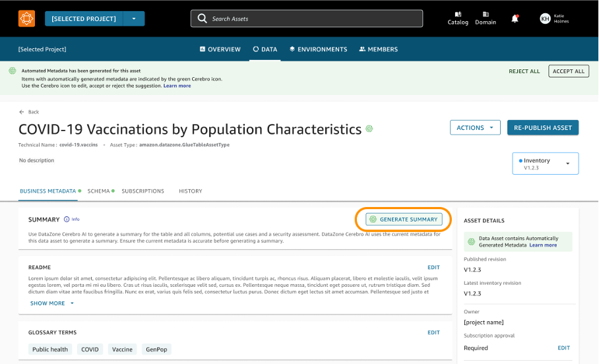Click the Back arrow
The image size is (599, 364).
coord(22,112)
